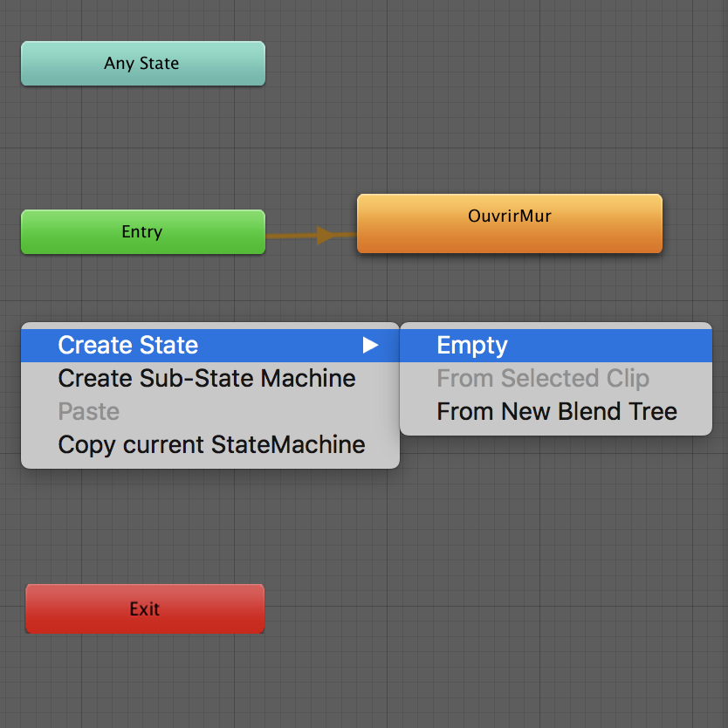
Task: Click the disabled From Selected Clip item
Action: (x=542, y=379)
